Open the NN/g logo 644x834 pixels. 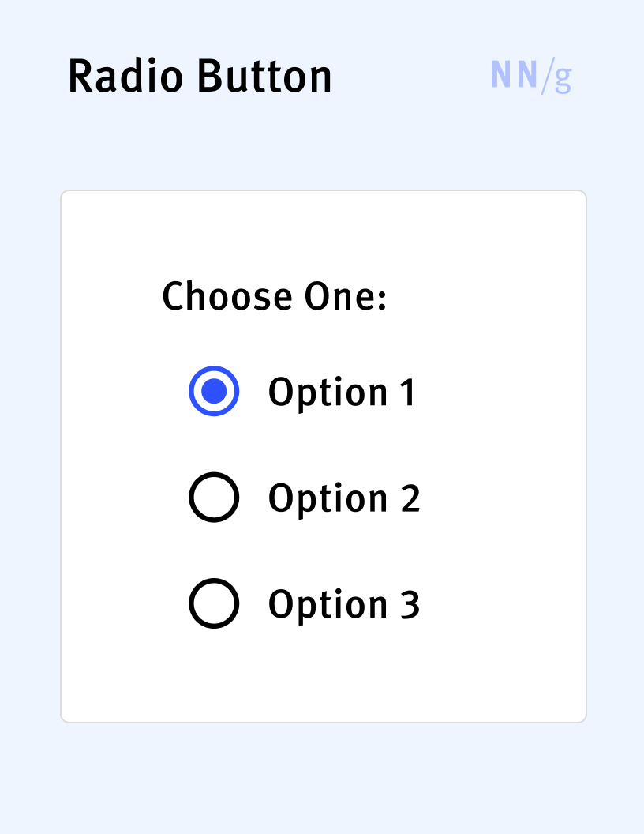pos(531,76)
